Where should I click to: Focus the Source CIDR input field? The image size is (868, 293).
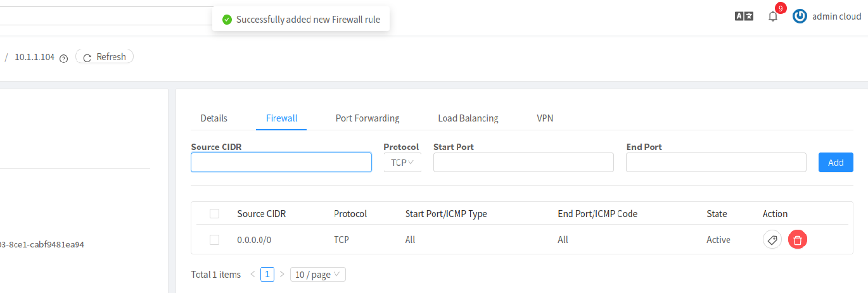(281, 163)
